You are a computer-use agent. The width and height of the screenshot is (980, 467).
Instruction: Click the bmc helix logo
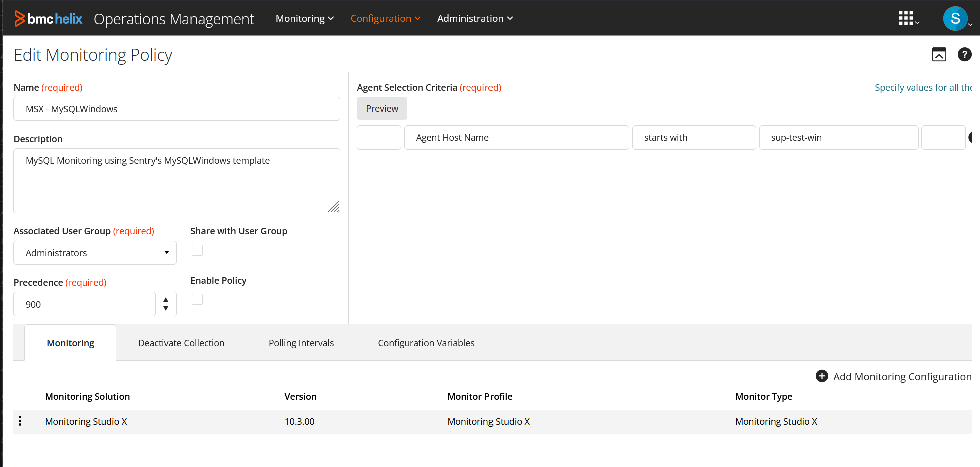pos(48,18)
